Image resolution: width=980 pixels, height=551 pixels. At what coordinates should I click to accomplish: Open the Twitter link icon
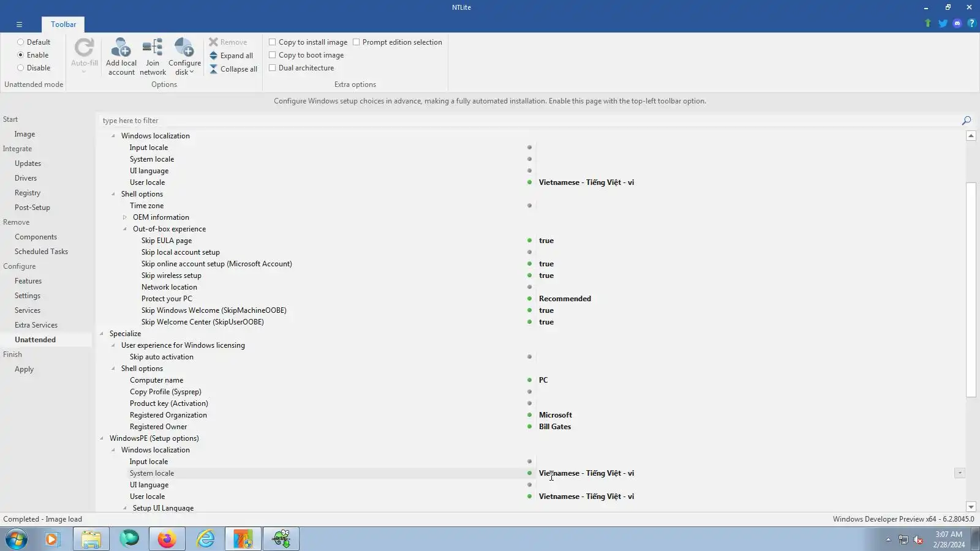point(943,23)
